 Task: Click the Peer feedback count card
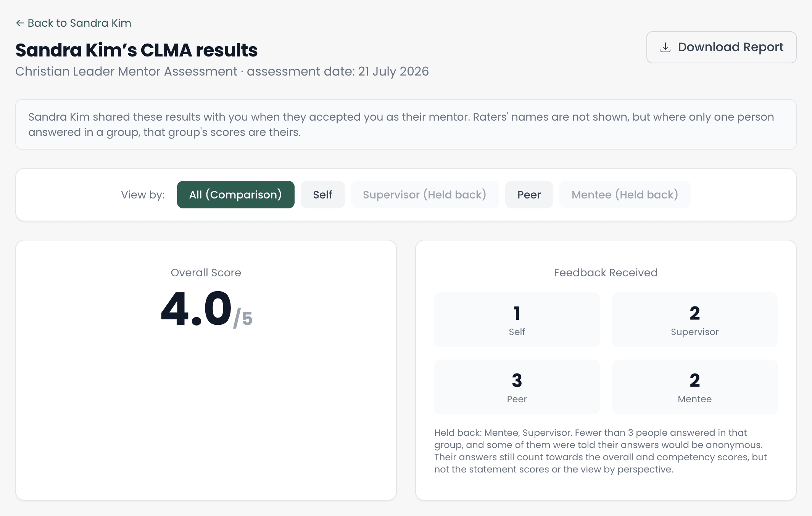(517, 387)
